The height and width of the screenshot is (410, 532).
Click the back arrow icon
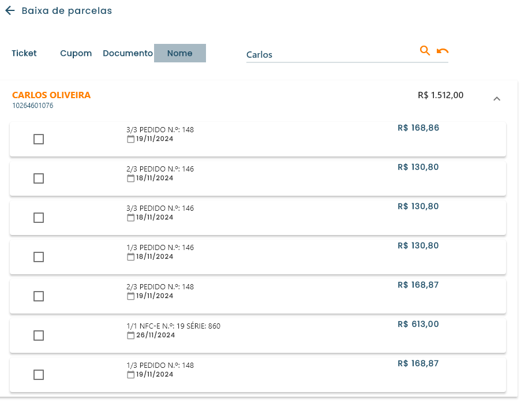(10, 11)
